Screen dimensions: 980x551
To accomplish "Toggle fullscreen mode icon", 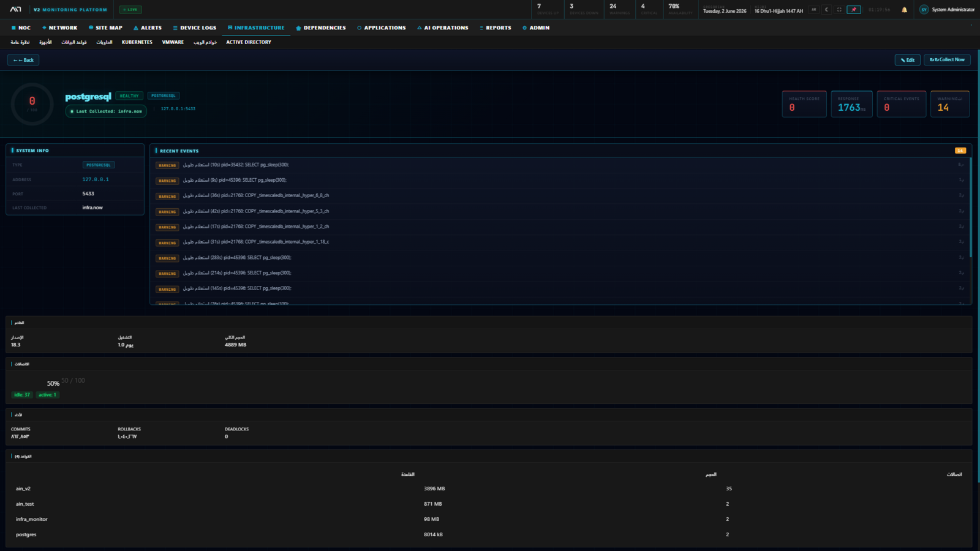I will pos(839,10).
